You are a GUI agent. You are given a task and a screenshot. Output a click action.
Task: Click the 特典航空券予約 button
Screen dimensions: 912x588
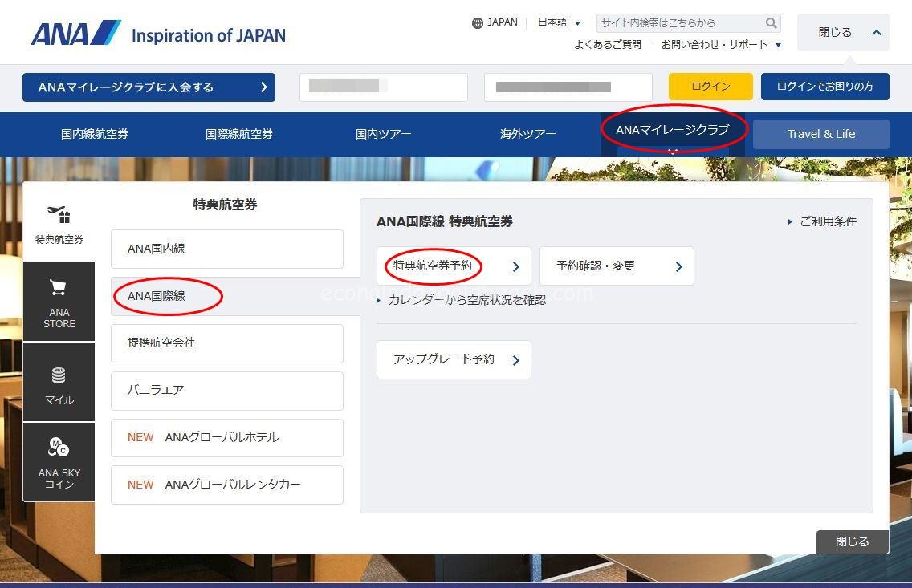tap(454, 266)
